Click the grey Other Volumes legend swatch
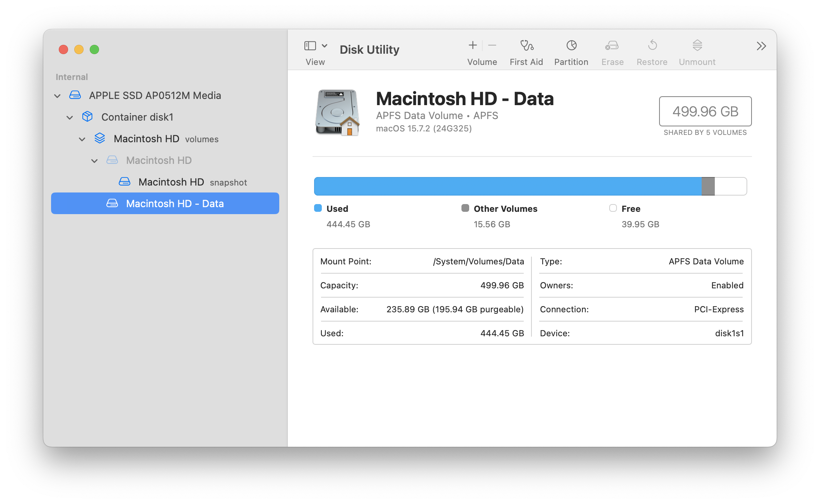820x504 pixels. (465, 208)
